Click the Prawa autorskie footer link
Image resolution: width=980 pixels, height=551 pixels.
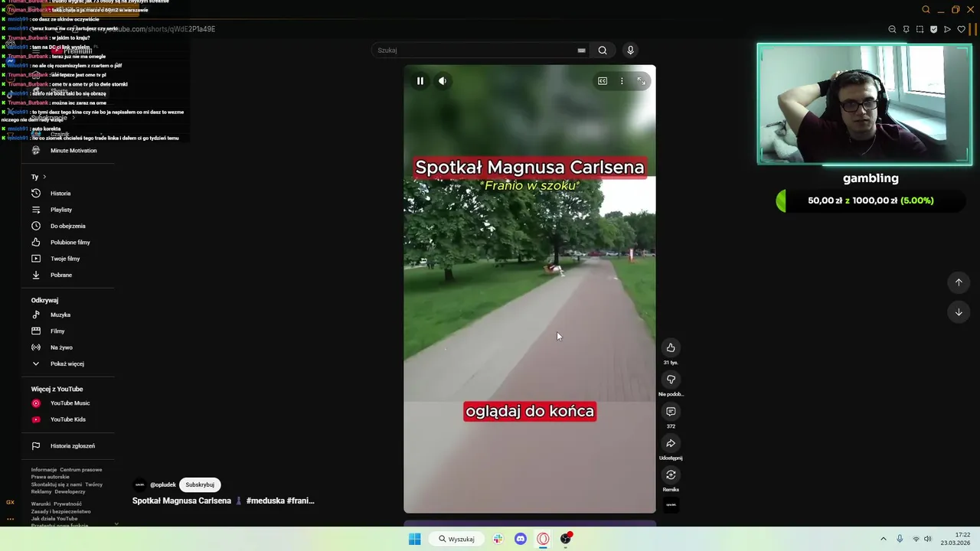coord(50,477)
